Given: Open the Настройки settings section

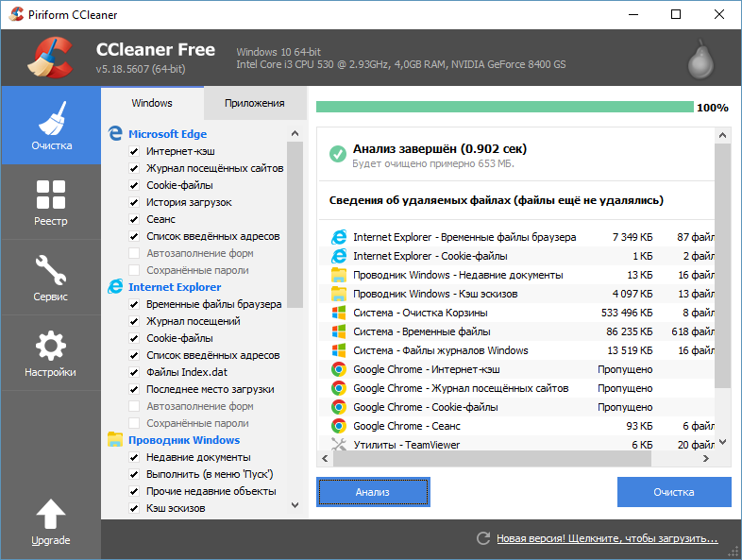Looking at the screenshot, I should click(x=51, y=353).
